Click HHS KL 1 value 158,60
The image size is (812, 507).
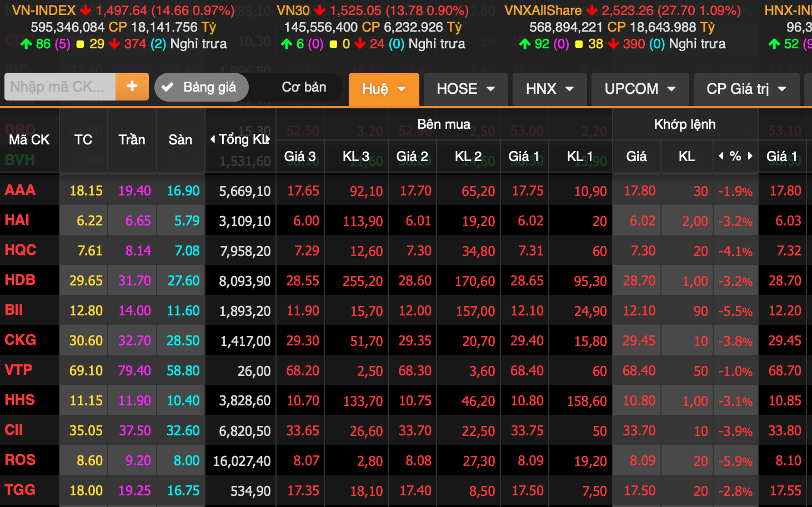[x=587, y=401]
